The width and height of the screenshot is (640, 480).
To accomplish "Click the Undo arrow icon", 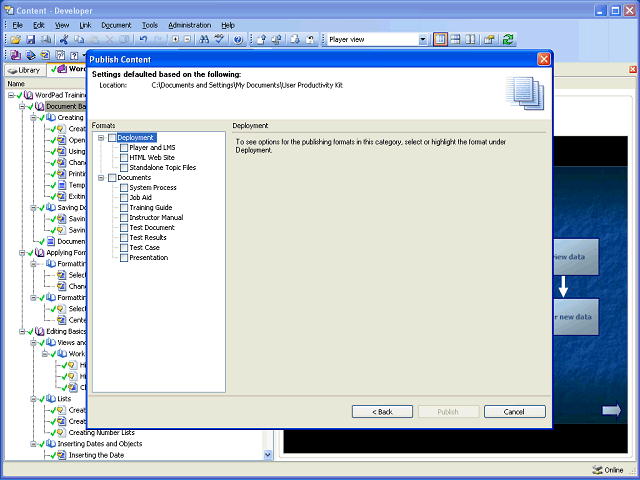I will tap(143, 40).
